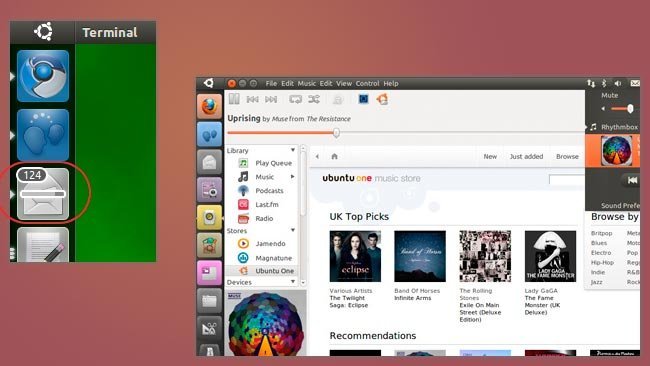Viewport: 650px width, 366px height.
Task: Browse the Blues genre
Action: [599, 243]
